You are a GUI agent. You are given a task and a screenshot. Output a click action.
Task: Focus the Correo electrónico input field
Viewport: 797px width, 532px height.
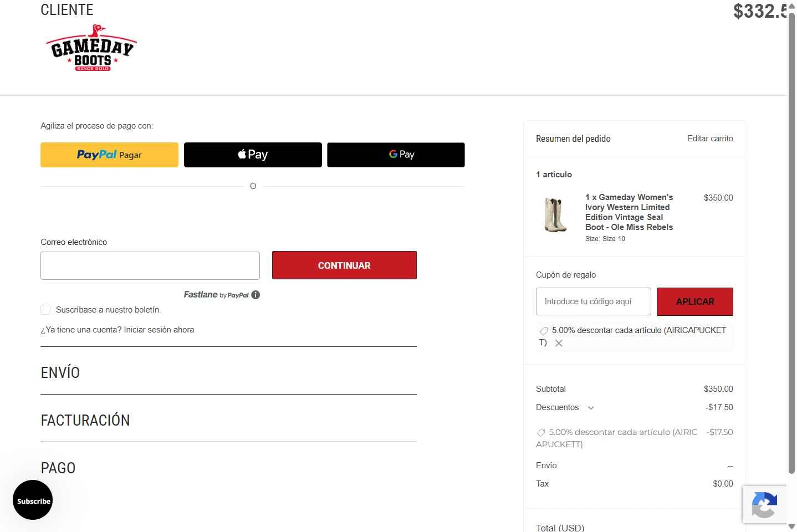tap(150, 266)
